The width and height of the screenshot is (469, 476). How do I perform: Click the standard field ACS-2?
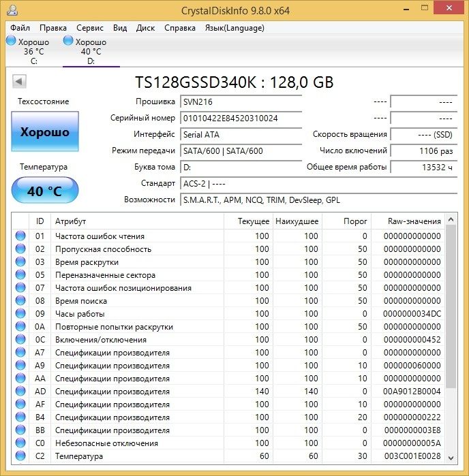(x=318, y=184)
